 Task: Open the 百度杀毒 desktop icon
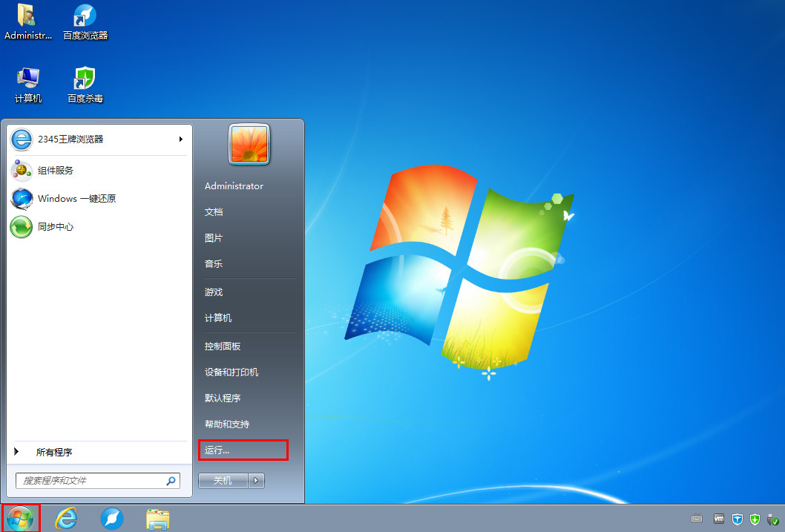[x=85, y=84]
